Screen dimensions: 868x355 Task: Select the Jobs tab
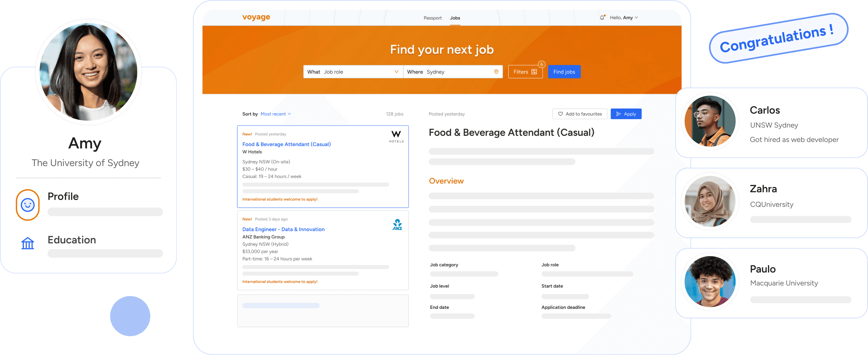tap(455, 18)
